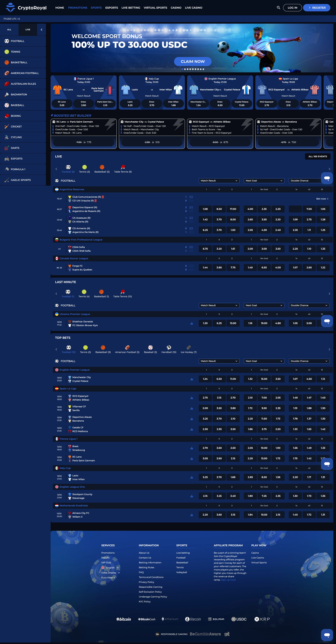The width and height of the screenshot is (336, 644).
Task: Open Formula 1 in the sidebar
Action: point(23,169)
